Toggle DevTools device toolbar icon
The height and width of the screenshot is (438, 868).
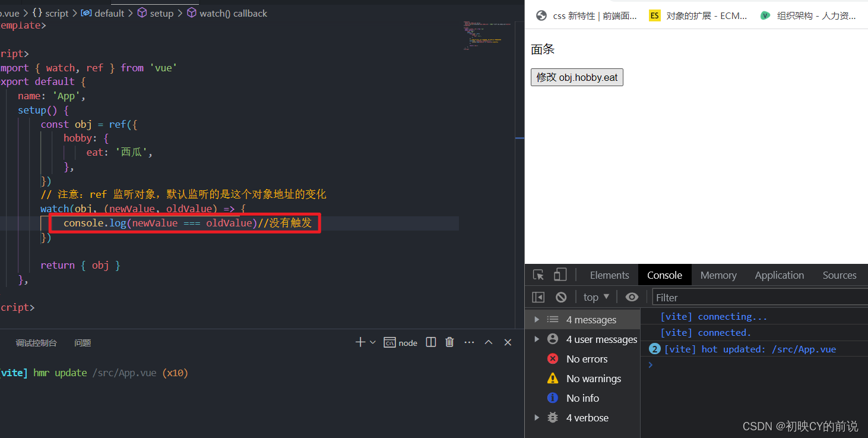click(560, 275)
